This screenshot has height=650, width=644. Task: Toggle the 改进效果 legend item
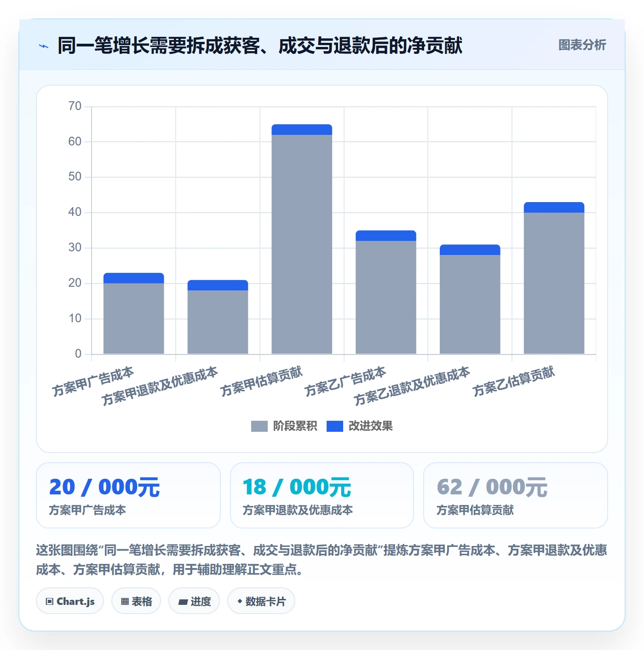click(x=360, y=426)
